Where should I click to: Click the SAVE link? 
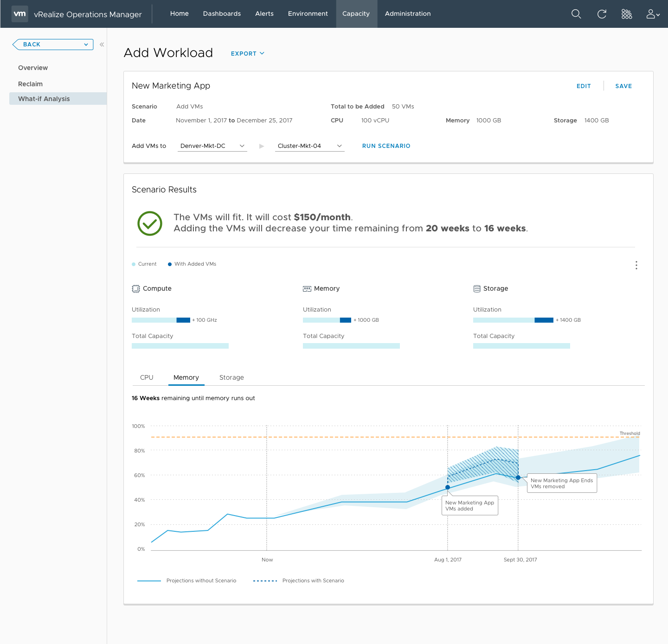click(x=623, y=86)
